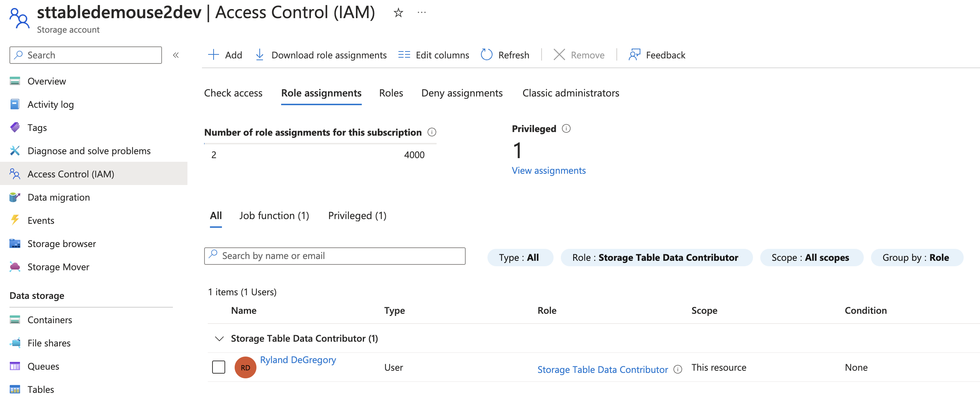Select the checkbox next to Ryland DeGregory
Viewport: 980px width, 399px height.
pos(218,367)
